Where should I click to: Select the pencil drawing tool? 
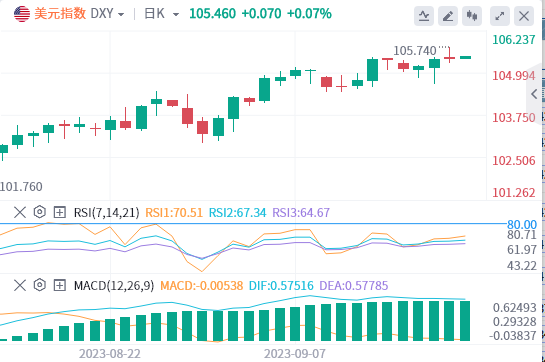pos(448,16)
